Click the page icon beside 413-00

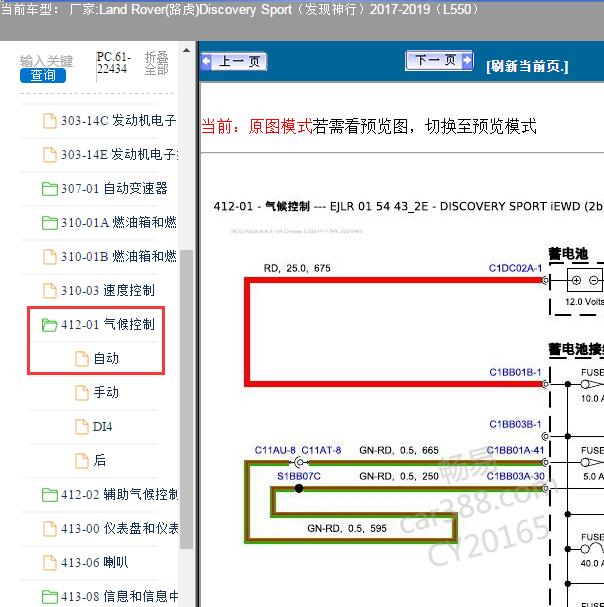pos(49,529)
